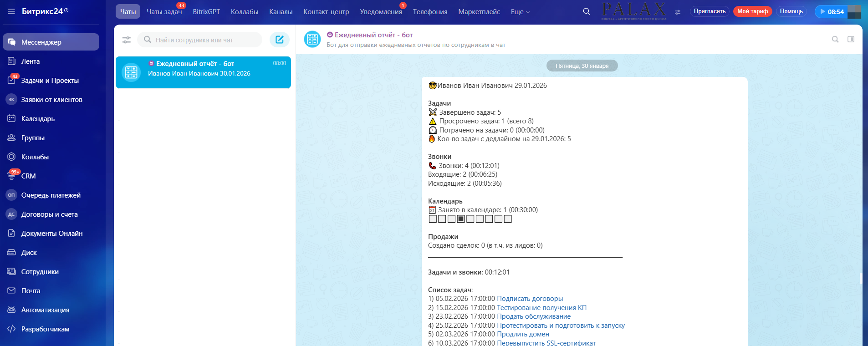Image resolution: width=868 pixels, height=346 pixels.
Task: Go to the Каналы tab
Action: (x=281, y=12)
